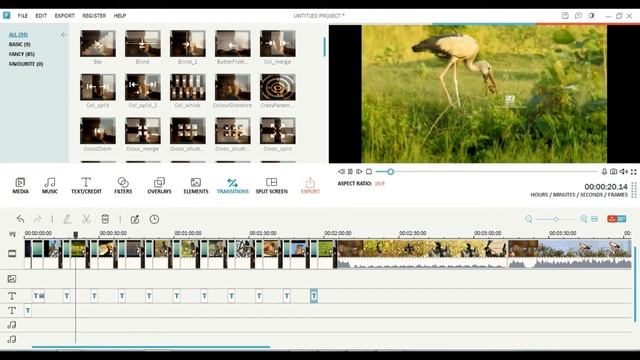
Task: Open the Music library tab
Action: (50, 185)
